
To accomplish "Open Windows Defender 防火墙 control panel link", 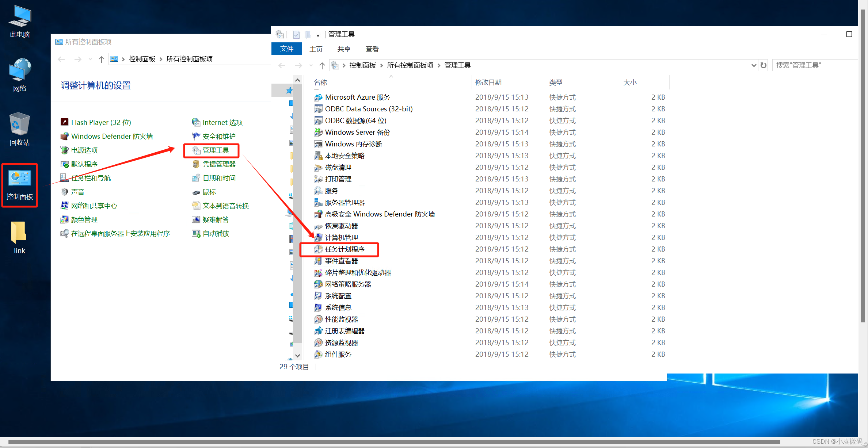I will tap(112, 137).
